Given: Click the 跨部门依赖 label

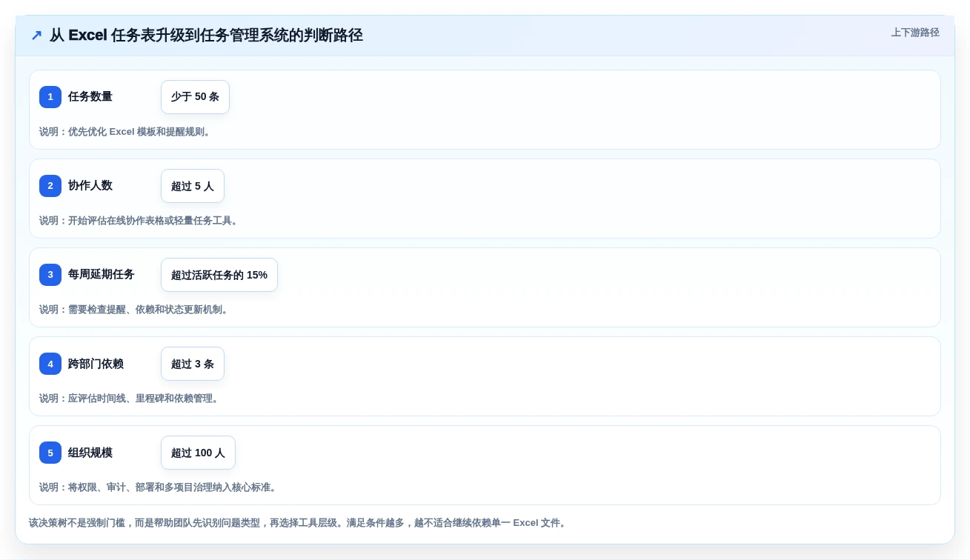Looking at the screenshot, I should [x=96, y=364].
